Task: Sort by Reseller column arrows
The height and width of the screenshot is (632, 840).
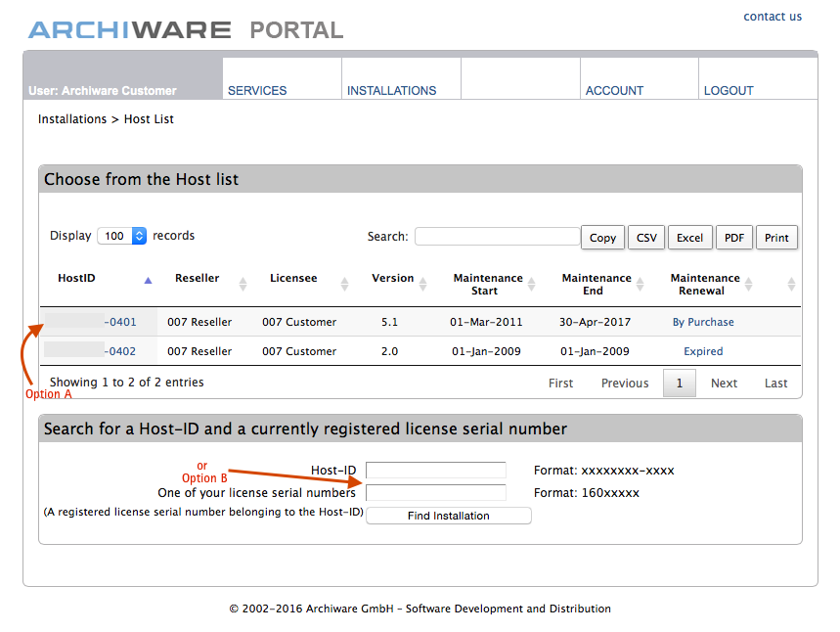Action: (x=242, y=285)
